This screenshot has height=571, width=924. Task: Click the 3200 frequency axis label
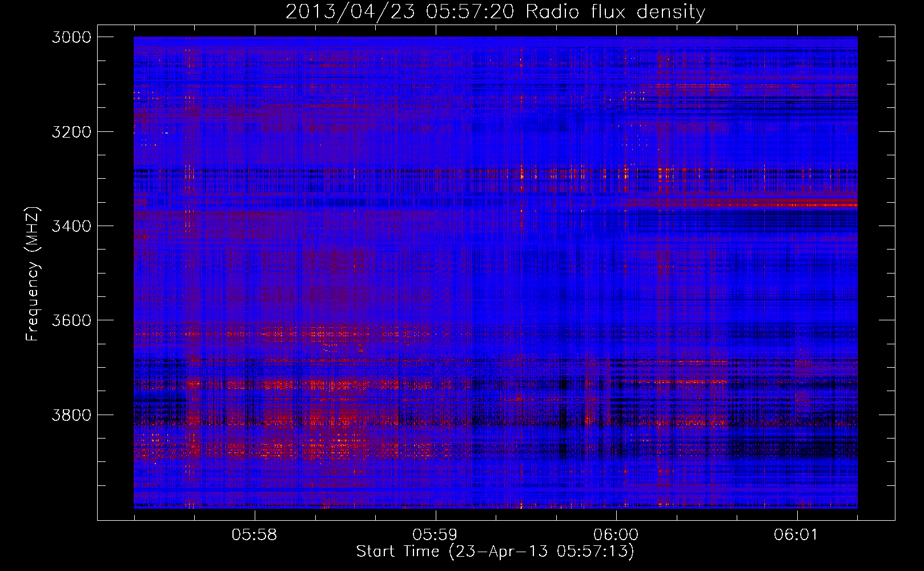71,132
